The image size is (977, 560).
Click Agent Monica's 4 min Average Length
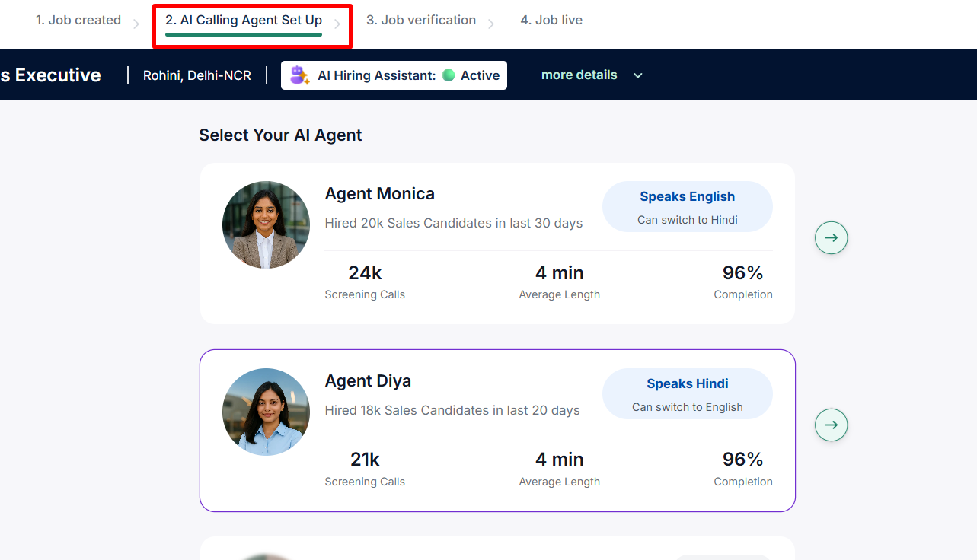560,272
